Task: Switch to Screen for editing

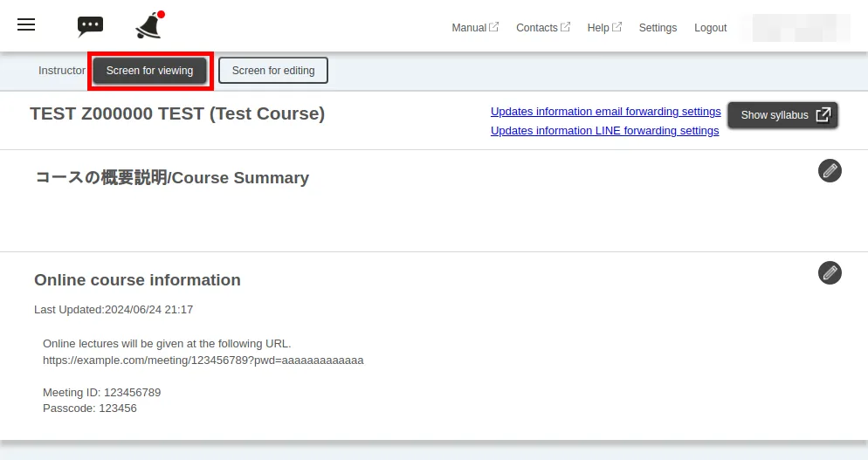Action: tap(273, 71)
